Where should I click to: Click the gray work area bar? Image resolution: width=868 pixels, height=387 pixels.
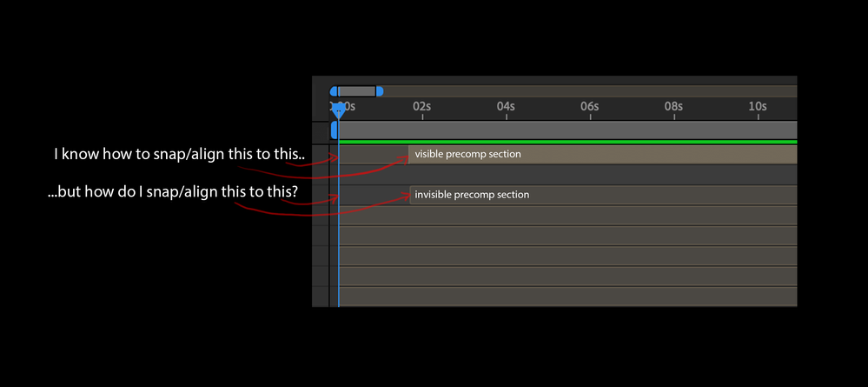565,129
